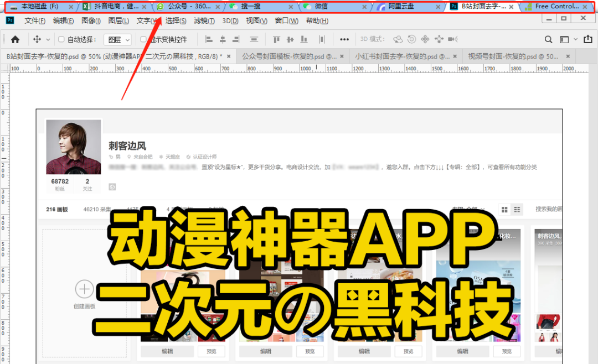Image resolution: width=598 pixels, height=364 pixels.
Task: Click the workspace switcher icon
Action: 564,39
